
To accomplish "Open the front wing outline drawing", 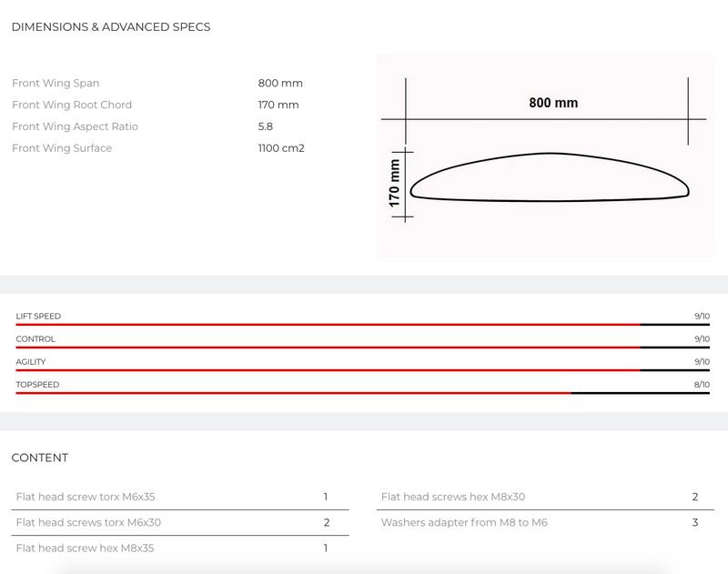I will point(550,176).
